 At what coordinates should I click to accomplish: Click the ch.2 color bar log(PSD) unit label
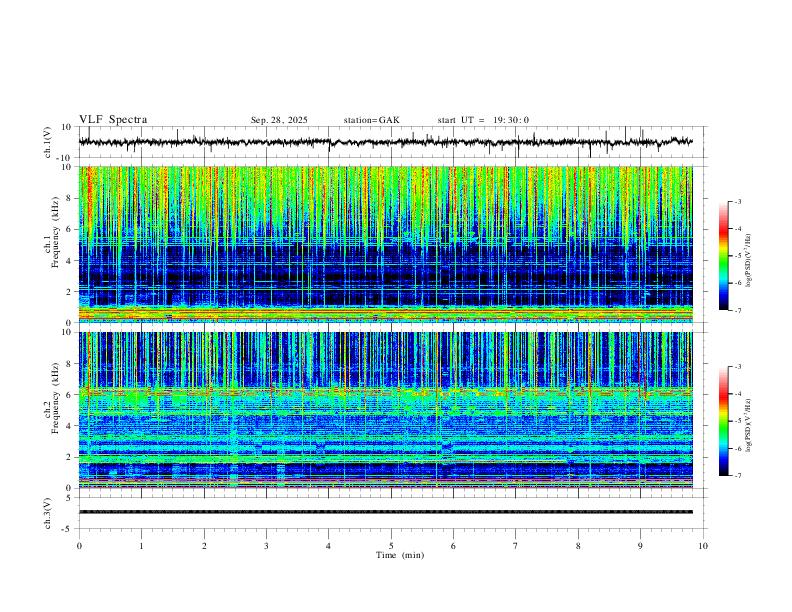748,425
